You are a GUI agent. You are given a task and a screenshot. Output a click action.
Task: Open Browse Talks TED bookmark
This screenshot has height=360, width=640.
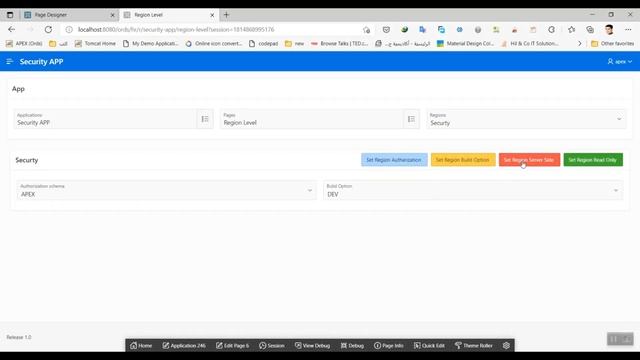pos(340,43)
